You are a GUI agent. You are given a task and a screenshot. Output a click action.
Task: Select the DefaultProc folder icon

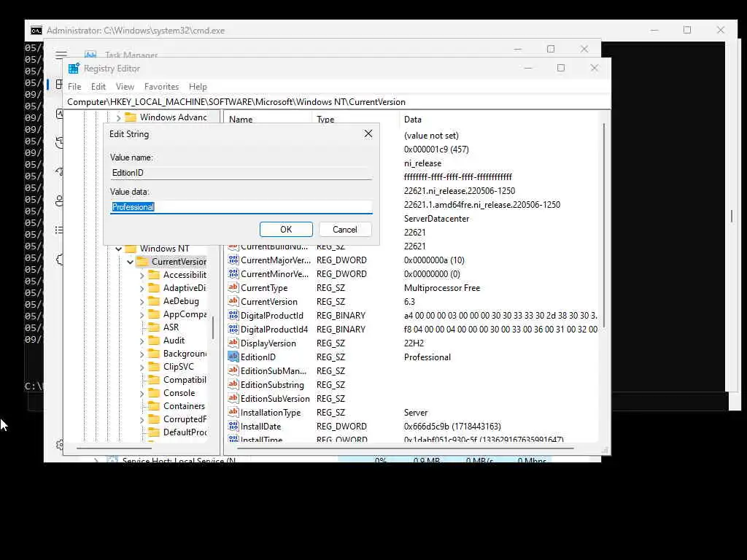click(x=154, y=432)
